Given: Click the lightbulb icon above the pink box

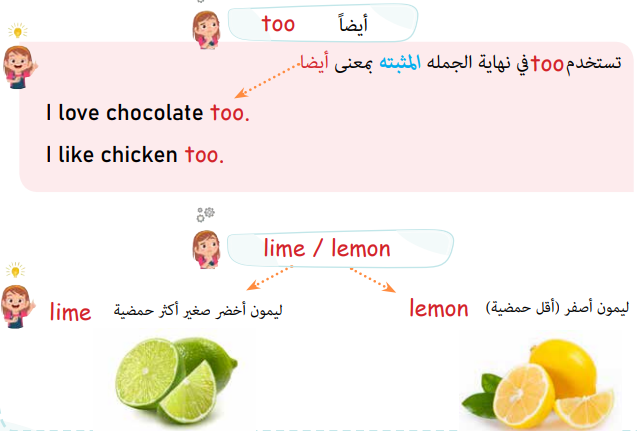Looking at the screenshot, I should pos(18,30).
